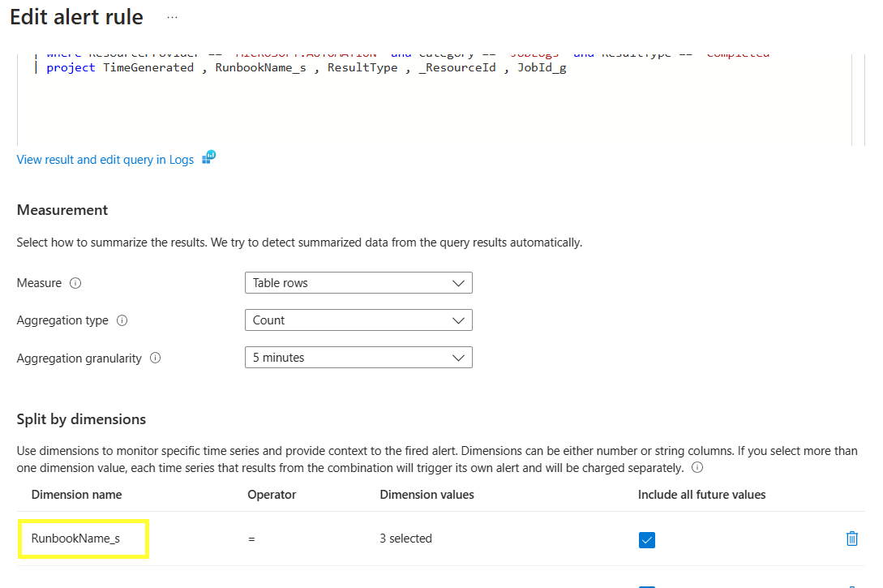Click the Aggregation granularity info icon
Image resolution: width=883 pixels, height=588 pixels.
click(x=155, y=358)
